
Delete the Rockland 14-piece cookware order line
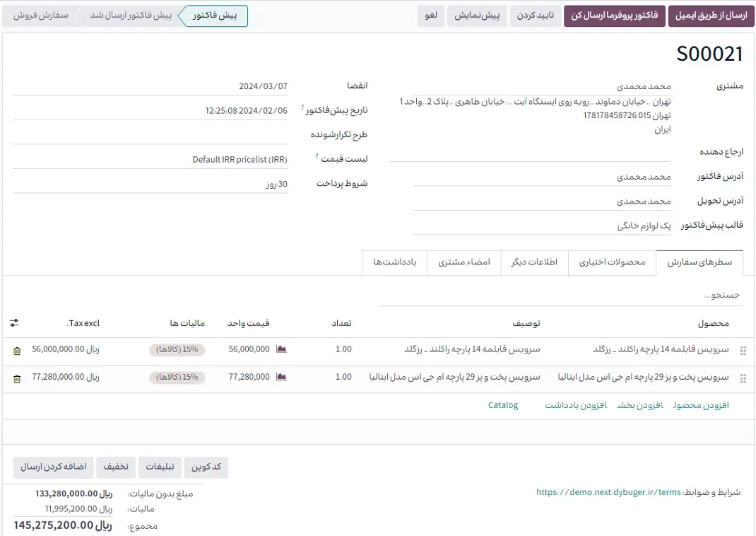pos(17,350)
